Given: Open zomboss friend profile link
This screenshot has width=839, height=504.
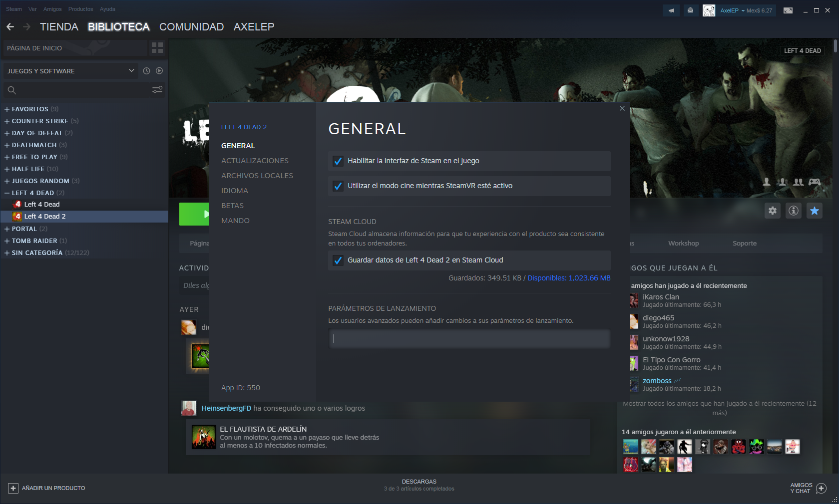Looking at the screenshot, I should click(657, 381).
